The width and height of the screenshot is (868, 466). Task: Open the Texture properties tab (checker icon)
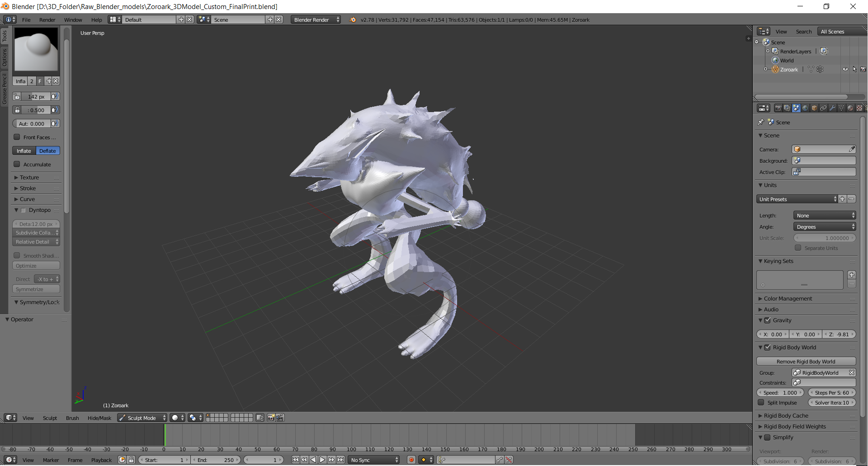pyautogui.click(x=859, y=108)
